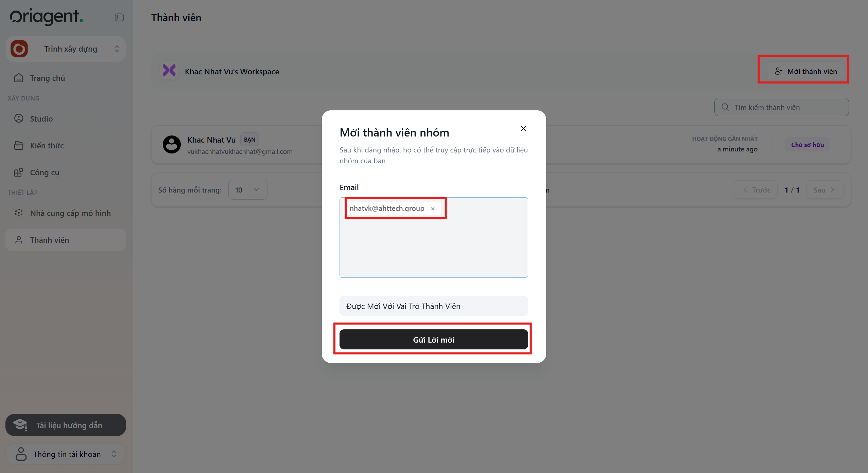868x473 pixels.
Task: Click Mời thành viên button
Action: click(x=805, y=71)
